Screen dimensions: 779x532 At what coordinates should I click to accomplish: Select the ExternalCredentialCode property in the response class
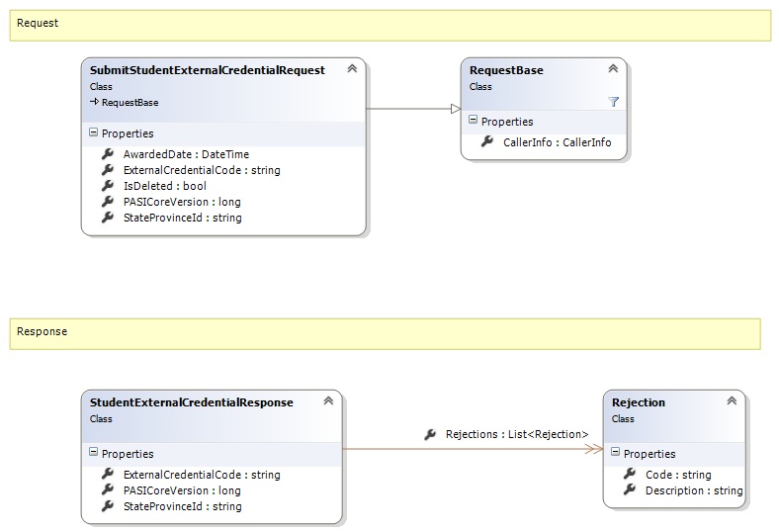point(201,475)
